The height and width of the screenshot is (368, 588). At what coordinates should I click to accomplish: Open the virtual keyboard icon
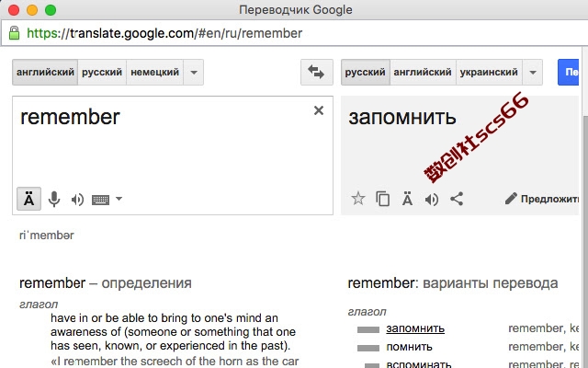100,200
